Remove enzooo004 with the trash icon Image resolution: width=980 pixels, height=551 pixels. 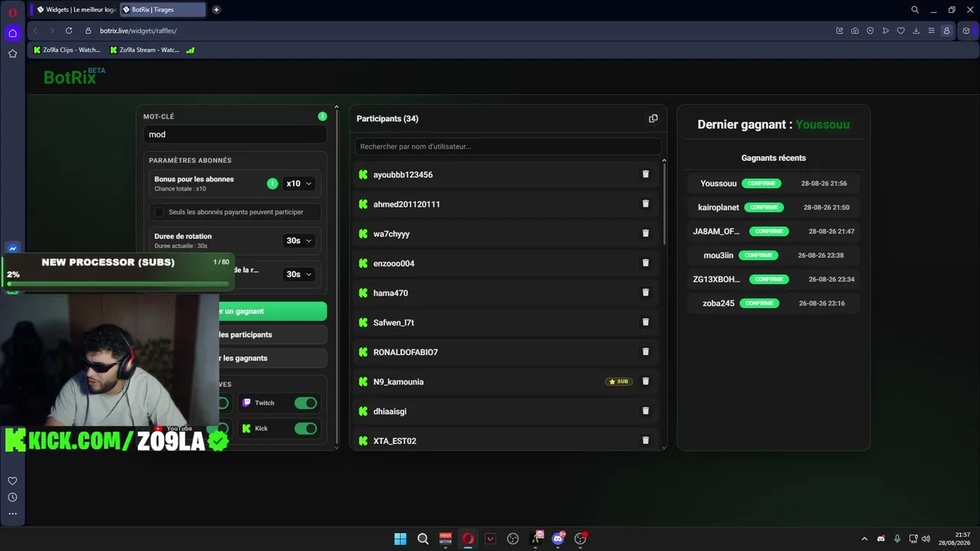[x=645, y=263]
